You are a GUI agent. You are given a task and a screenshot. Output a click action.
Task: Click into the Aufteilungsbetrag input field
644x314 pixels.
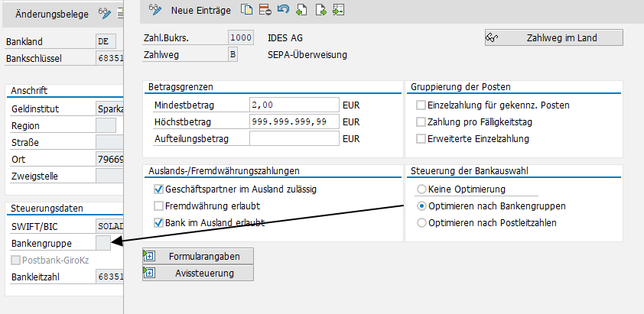(294, 138)
